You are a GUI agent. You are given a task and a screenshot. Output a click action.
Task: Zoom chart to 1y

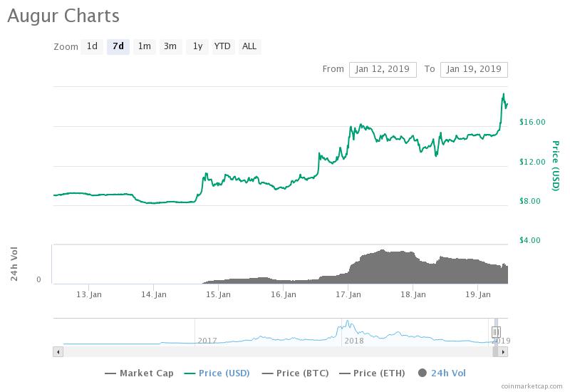[197, 46]
